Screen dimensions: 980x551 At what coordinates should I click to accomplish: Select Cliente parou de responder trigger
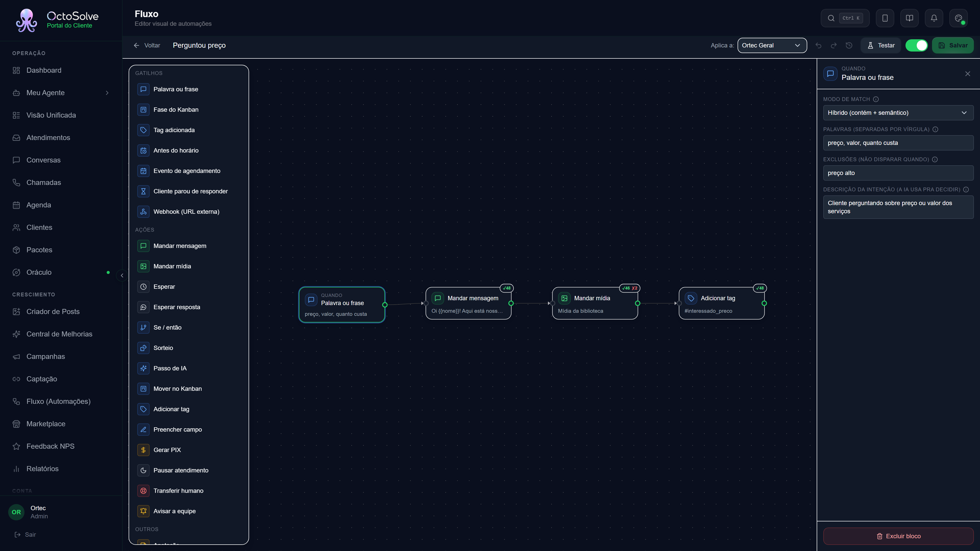pyautogui.click(x=189, y=191)
